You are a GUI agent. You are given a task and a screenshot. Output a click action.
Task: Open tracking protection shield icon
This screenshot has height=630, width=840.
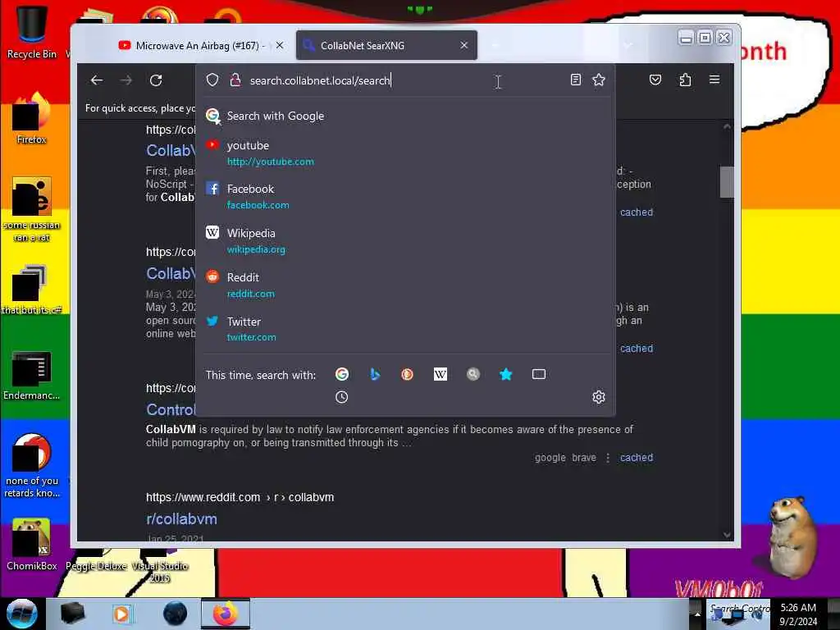pos(212,80)
